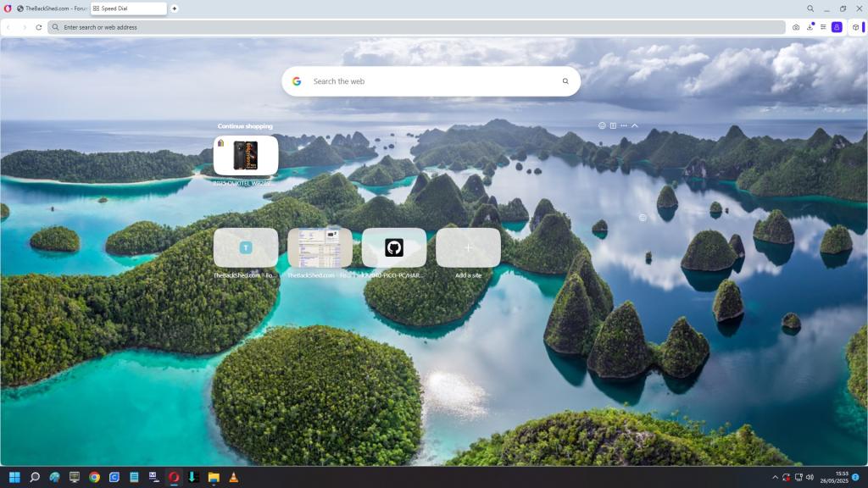Screen dimensions: 868x488
Task: Click the Add a site tile
Action: 468,247
